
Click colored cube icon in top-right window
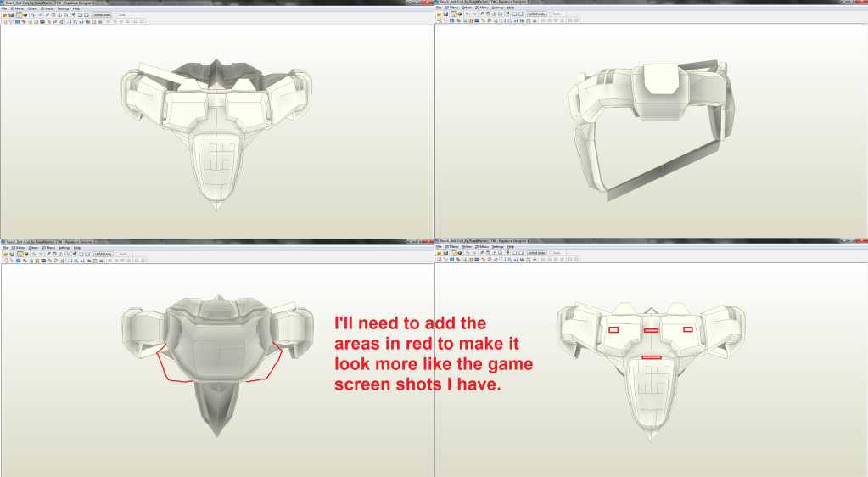(460, 14)
